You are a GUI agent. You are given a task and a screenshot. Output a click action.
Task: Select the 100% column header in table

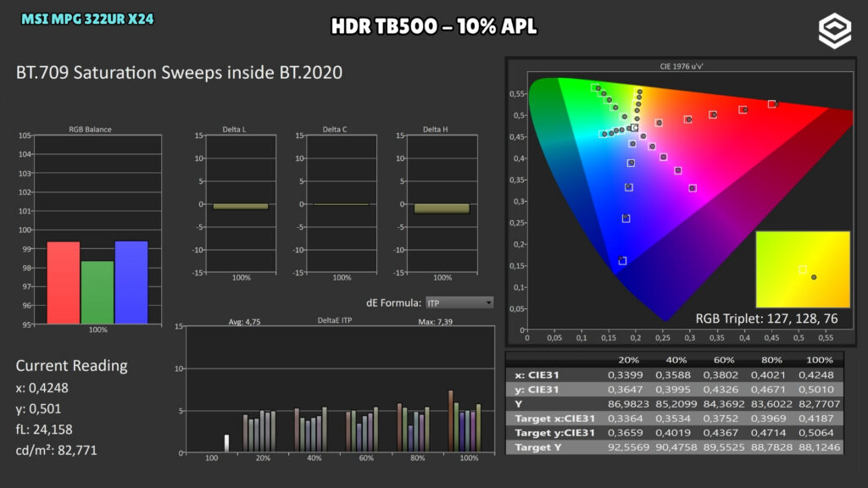(x=820, y=359)
